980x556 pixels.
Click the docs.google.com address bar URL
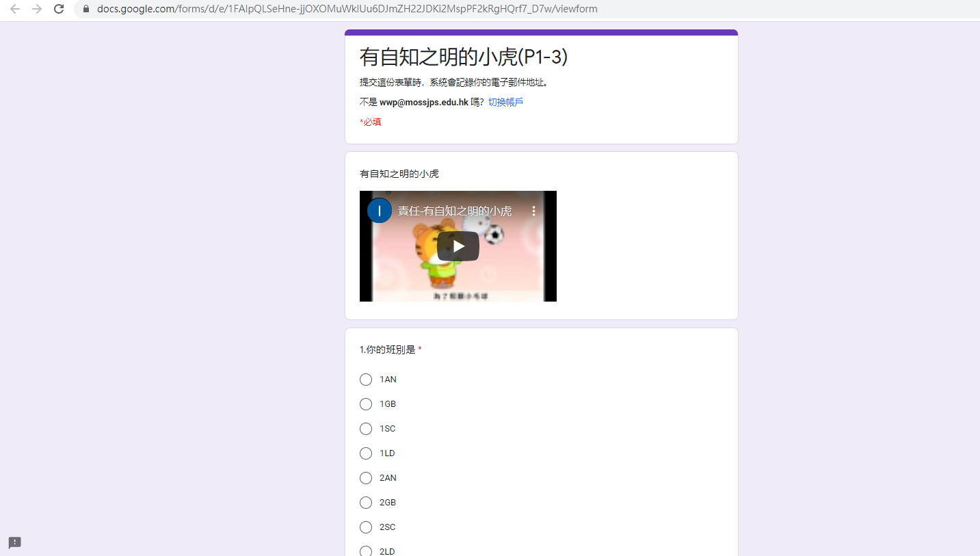coord(347,9)
